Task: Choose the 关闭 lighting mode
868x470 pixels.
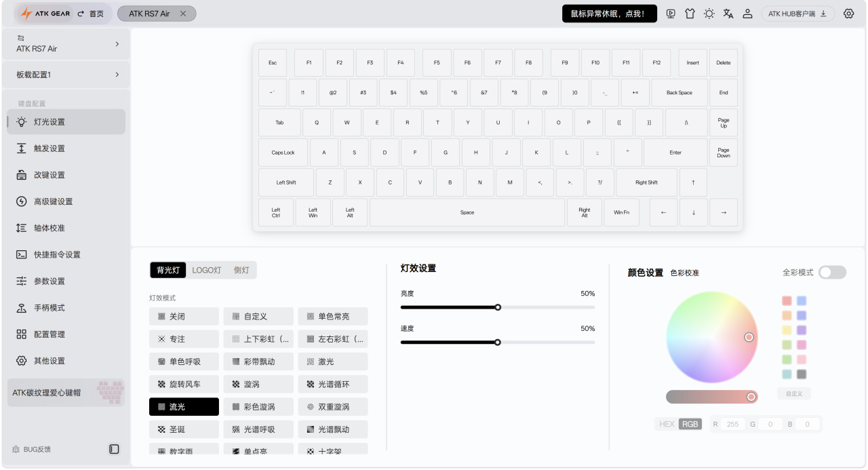Action: [x=184, y=317]
